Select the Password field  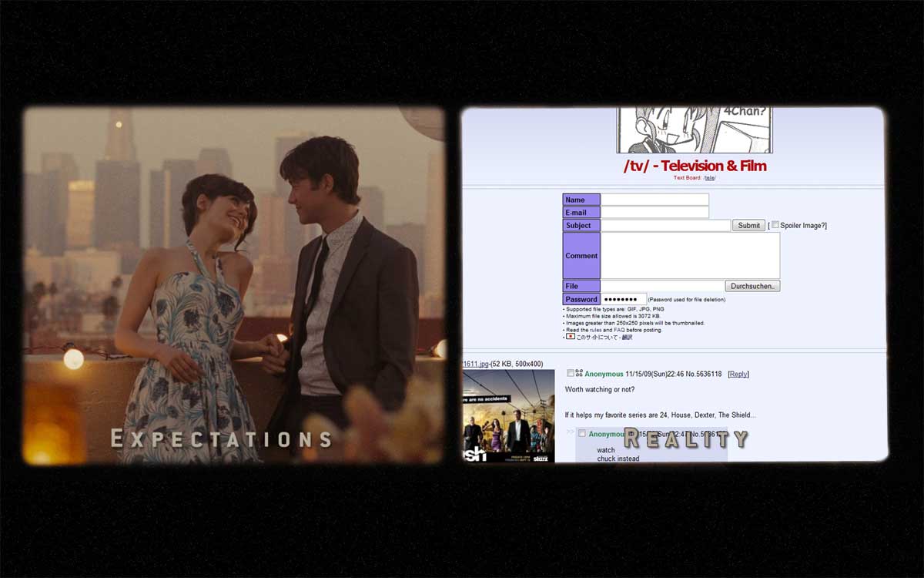pyautogui.click(x=624, y=299)
